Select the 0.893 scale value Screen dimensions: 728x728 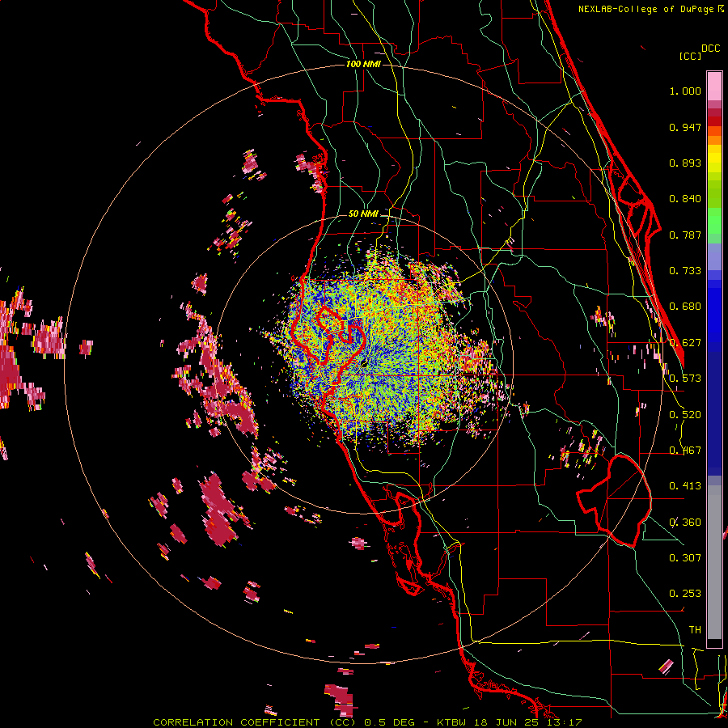[x=685, y=163]
